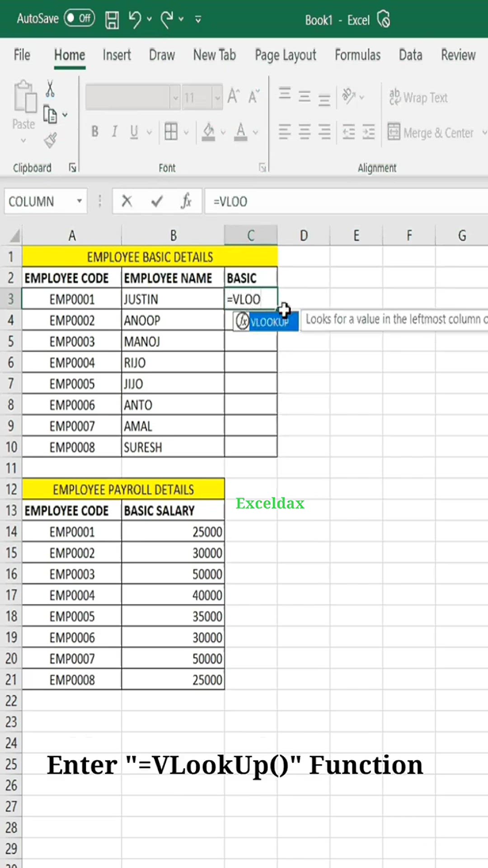
Task: Click the JUSTIN cell
Action: click(173, 299)
